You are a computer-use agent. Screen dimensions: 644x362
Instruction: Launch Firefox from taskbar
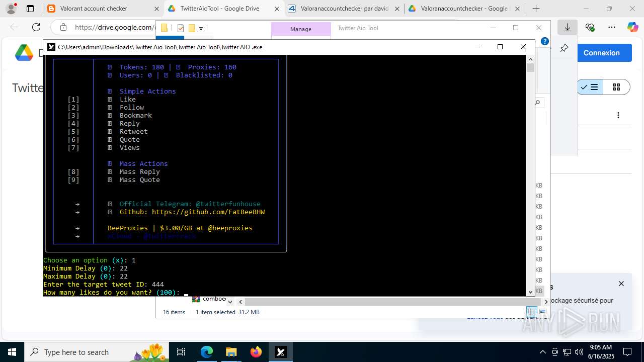click(256, 352)
